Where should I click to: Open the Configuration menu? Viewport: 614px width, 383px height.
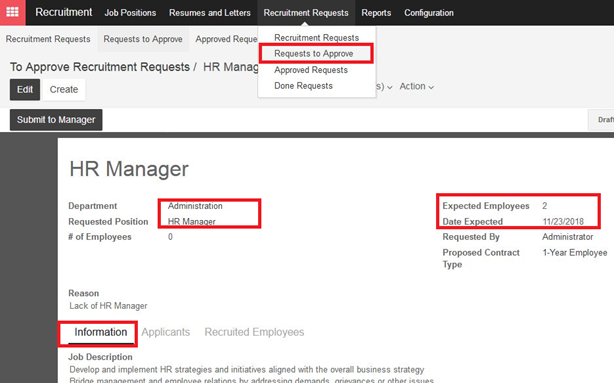429,13
